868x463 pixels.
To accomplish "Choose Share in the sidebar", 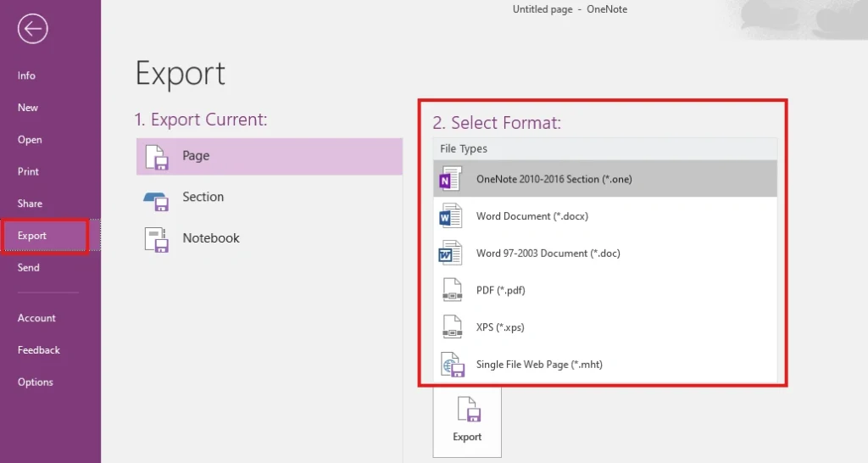I will coord(30,204).
